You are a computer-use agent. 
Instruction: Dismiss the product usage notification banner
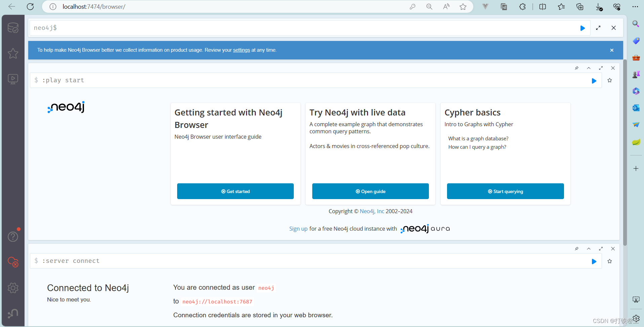click(x=612, y=50)
